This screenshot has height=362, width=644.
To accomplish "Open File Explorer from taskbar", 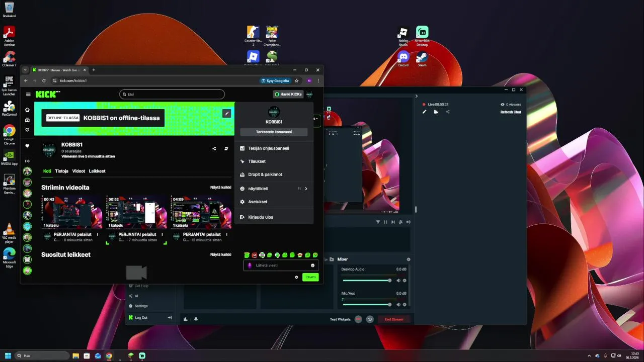I will pyautogui.click(x=75, y=355).
